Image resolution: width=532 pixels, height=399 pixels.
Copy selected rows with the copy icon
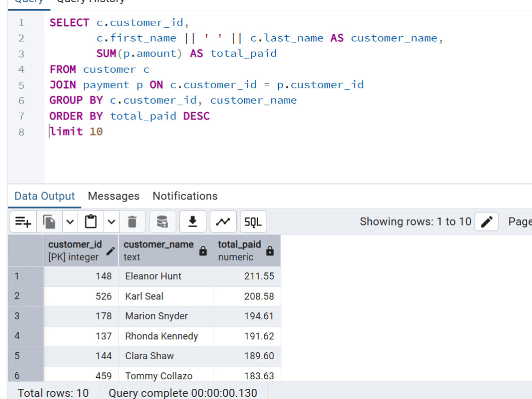[49, 222]
